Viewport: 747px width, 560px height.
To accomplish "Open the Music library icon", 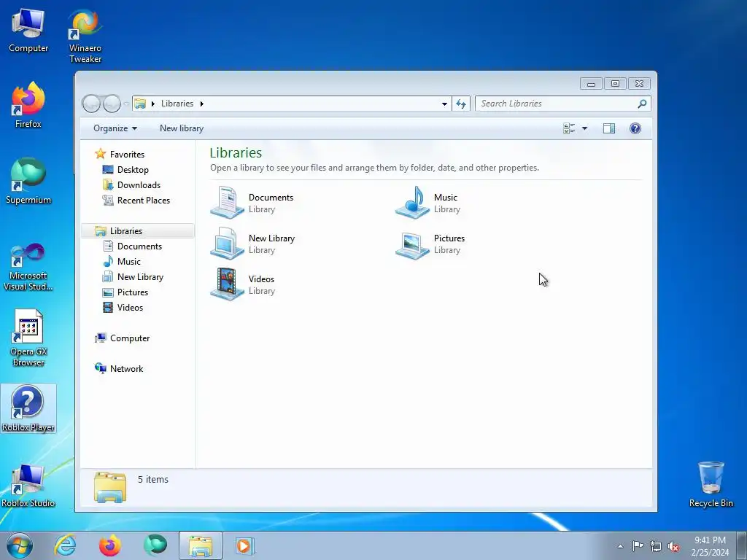I will click(413, 203).
